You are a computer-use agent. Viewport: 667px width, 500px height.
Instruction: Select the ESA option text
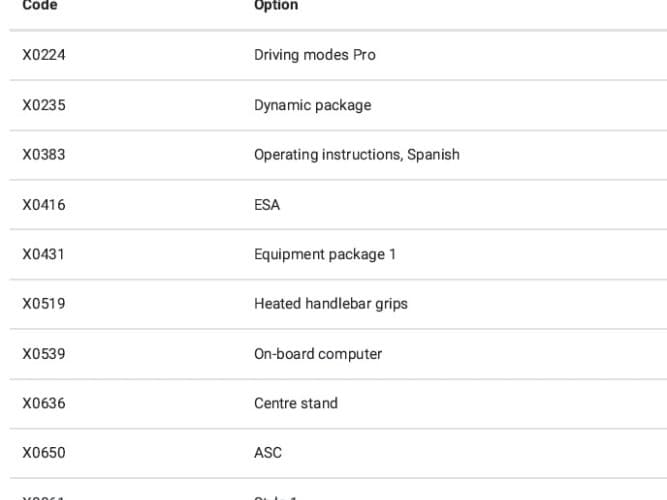tap(267, 205)
